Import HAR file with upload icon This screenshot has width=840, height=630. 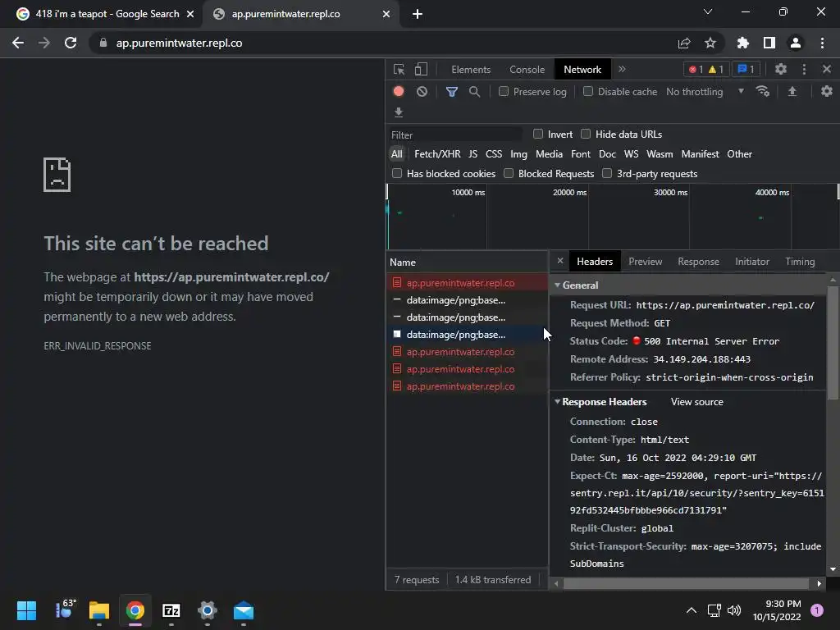(x=792, y=92)
